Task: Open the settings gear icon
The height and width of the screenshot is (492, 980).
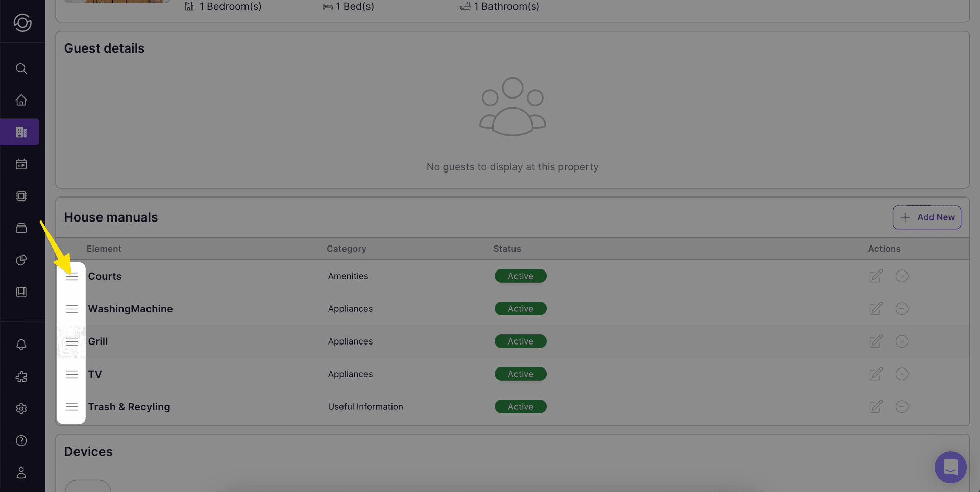Action: pos(21,408)
